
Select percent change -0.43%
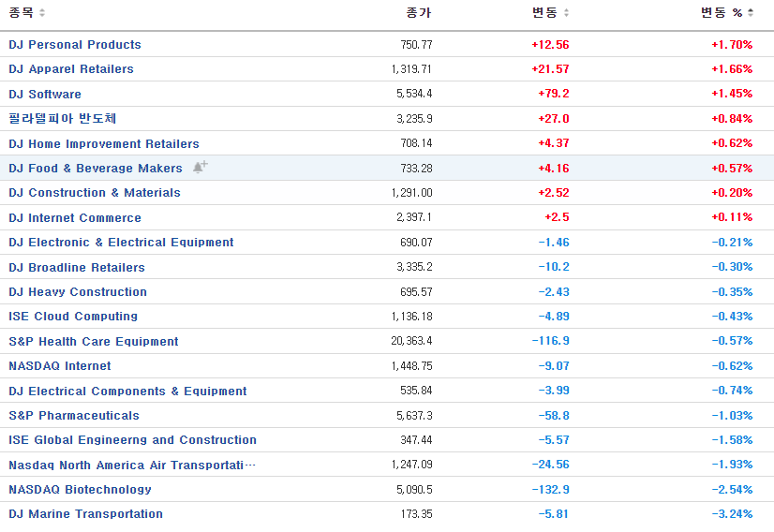coord(732,317)
